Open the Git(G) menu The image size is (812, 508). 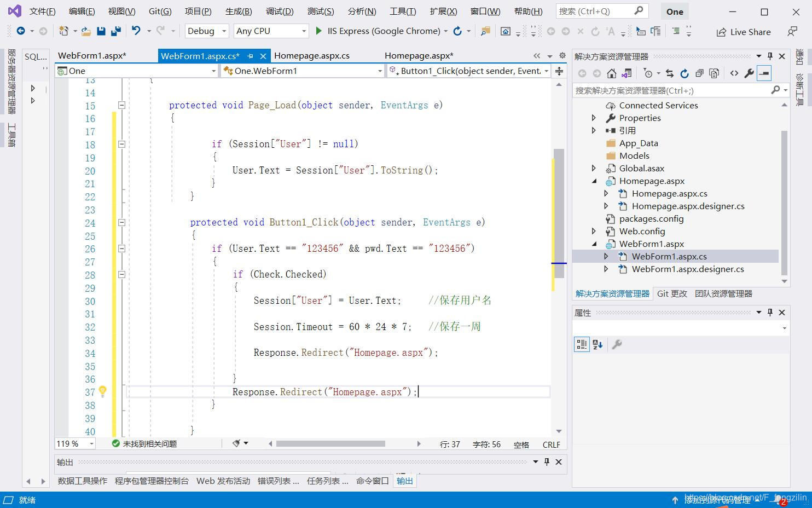click(x=160, y=11)
